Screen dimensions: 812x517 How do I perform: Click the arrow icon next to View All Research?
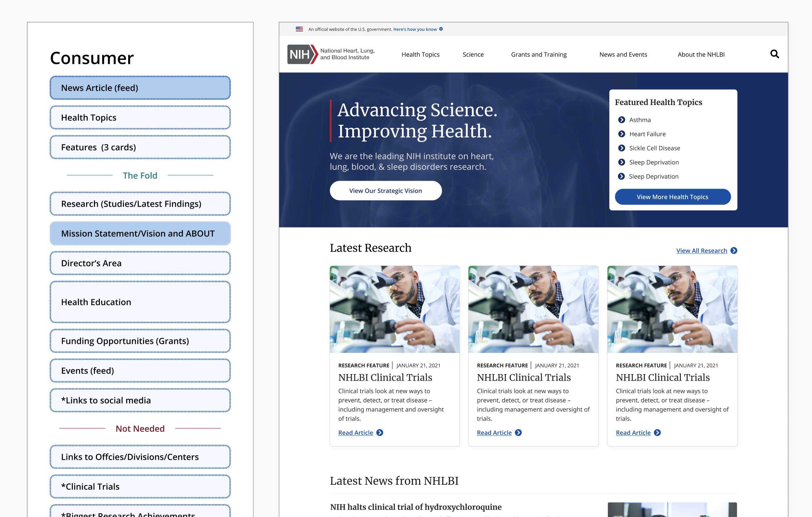[x=734, y=250]
